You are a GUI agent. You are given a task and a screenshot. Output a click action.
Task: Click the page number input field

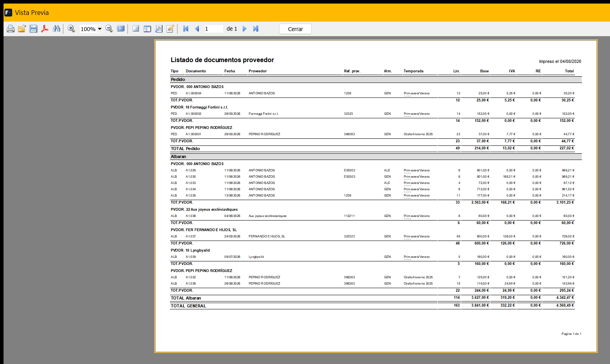(x=213, y=29)
